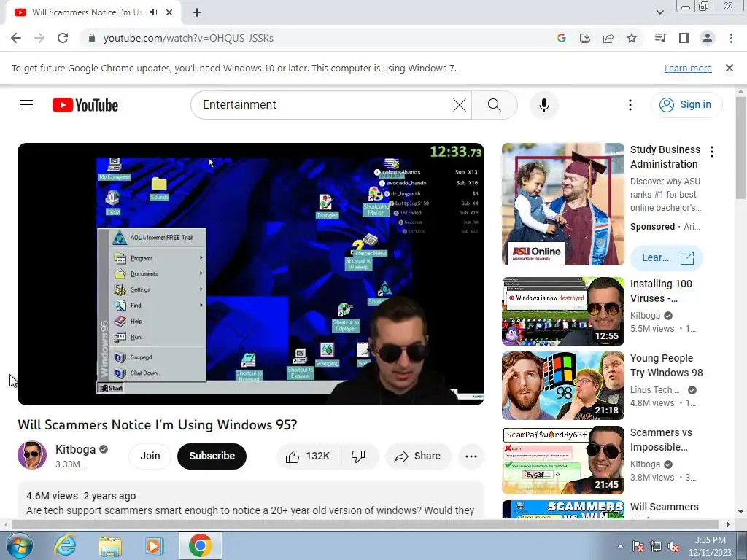
Task: Click the Sign in button
Action: tap(686, 105)
